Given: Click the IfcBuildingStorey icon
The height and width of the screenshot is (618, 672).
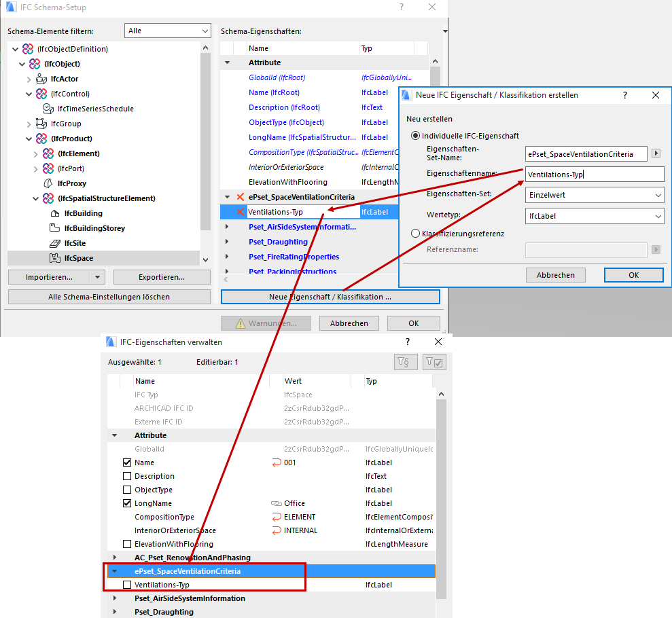Looking at the screenshot, I should click(x=55, y=228).
